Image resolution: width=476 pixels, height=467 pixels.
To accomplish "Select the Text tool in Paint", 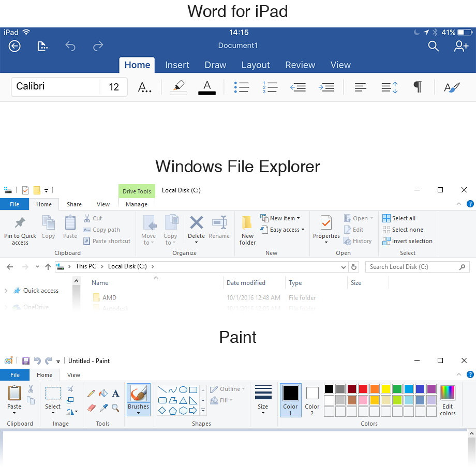I will point(116,394).
